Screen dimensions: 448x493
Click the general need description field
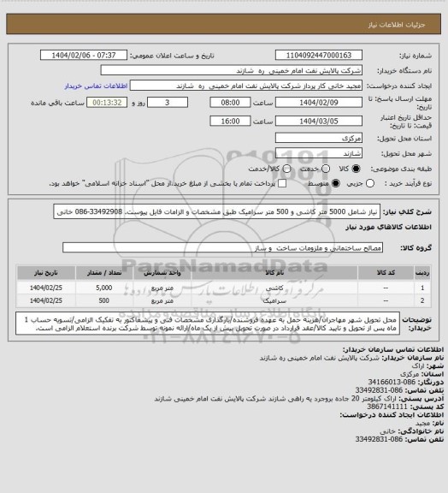[217, 211]
